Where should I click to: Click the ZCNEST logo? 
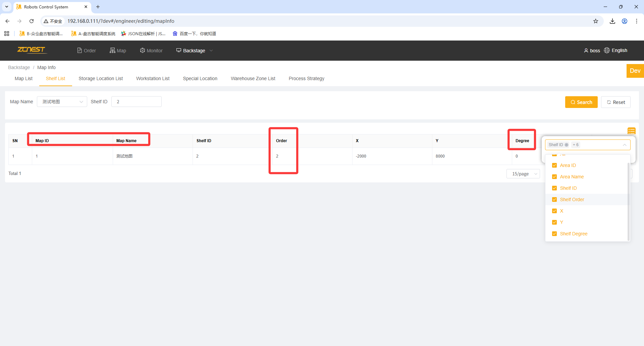(x=31, y=50)
